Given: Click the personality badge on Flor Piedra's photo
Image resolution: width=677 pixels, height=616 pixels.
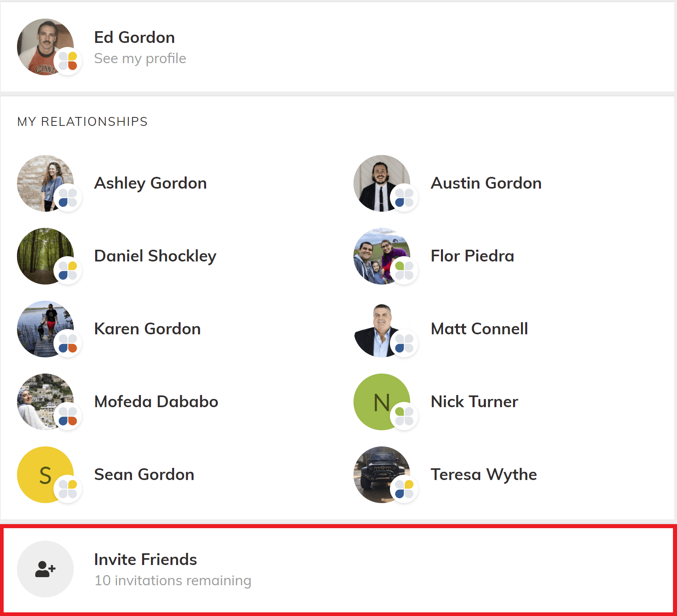Looking at the screenshot, I should click(404, 271).
